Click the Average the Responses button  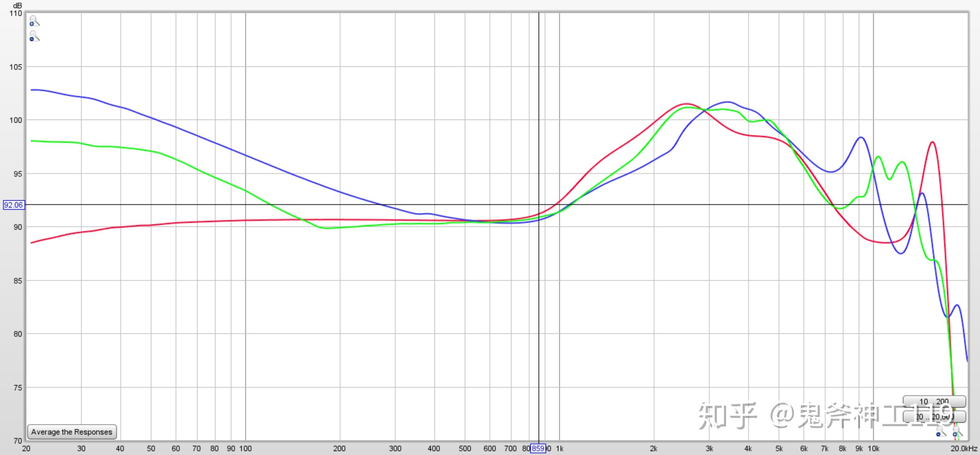(x=72, y=432)
